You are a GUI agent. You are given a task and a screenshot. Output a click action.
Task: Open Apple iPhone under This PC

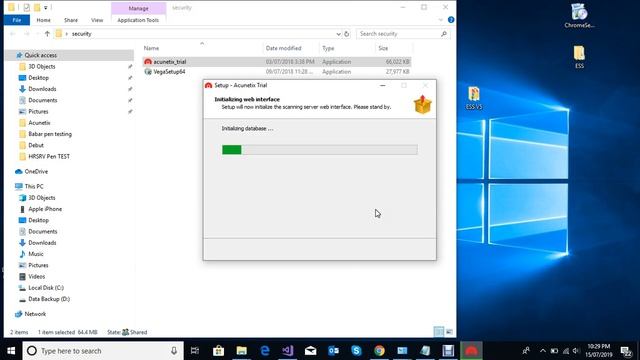tap(45, 209)
